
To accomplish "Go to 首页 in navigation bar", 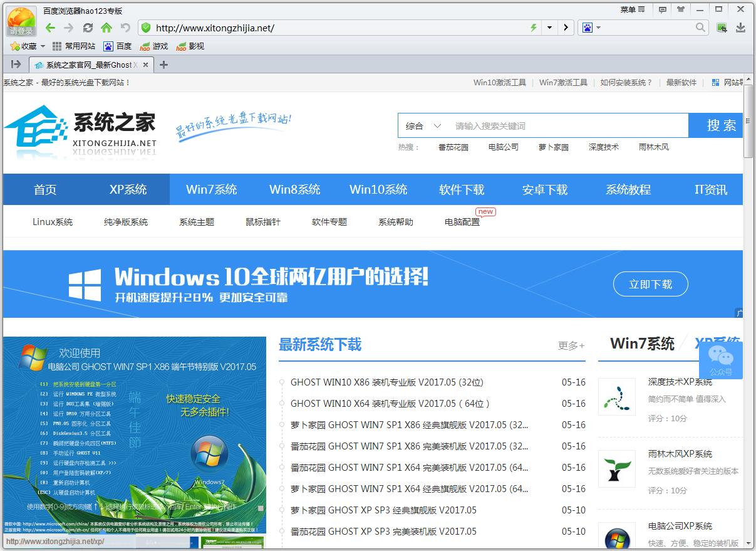I will [x=45, y=189].
